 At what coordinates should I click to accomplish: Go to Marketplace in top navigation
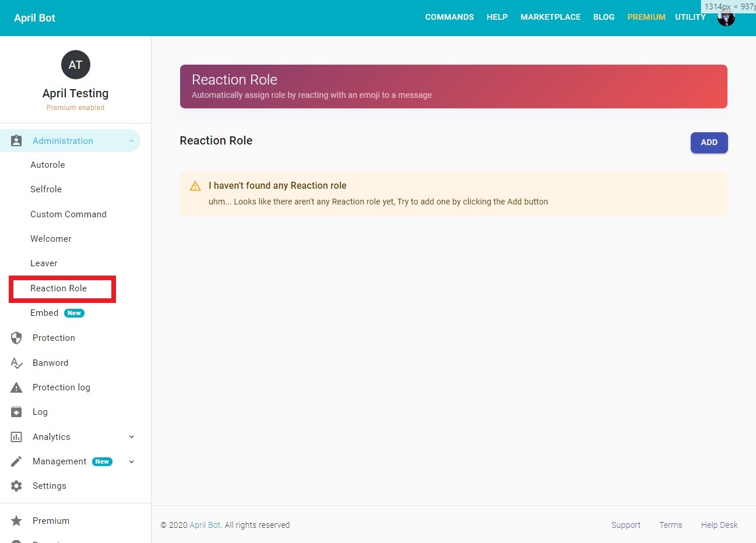pyautogui.click(x=550, y=17)
